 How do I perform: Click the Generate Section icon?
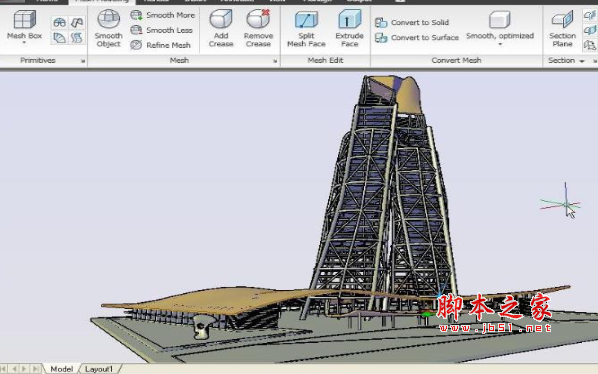pos(590,45)
